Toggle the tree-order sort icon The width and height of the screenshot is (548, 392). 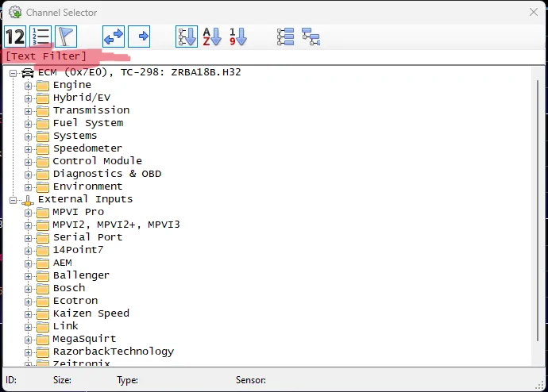pyautogui.click(x=187, y=37)
